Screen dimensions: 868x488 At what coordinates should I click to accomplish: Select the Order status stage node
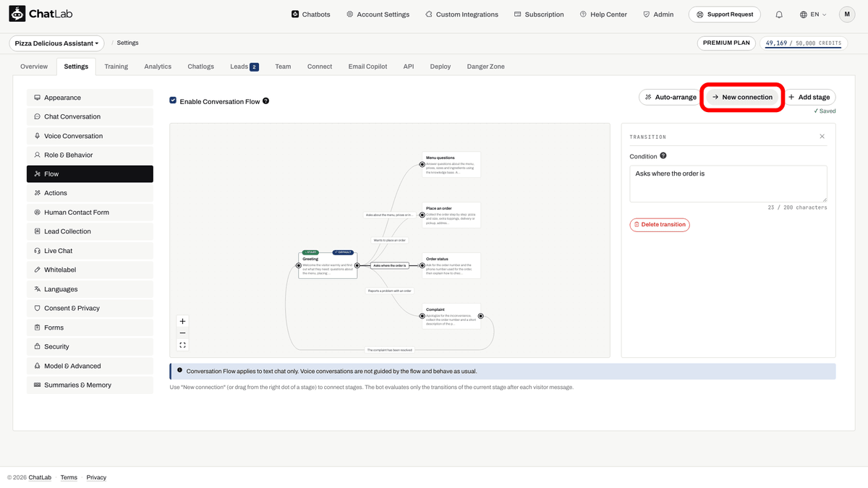pos(452,266)
